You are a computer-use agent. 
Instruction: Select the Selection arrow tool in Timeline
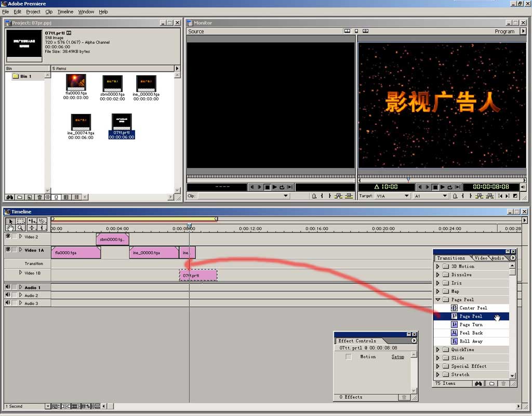10,221
